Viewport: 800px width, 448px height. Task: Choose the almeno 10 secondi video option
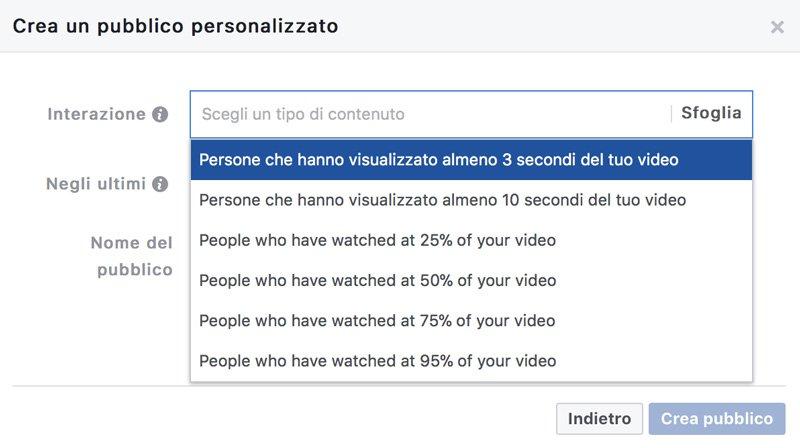(471, 200)
